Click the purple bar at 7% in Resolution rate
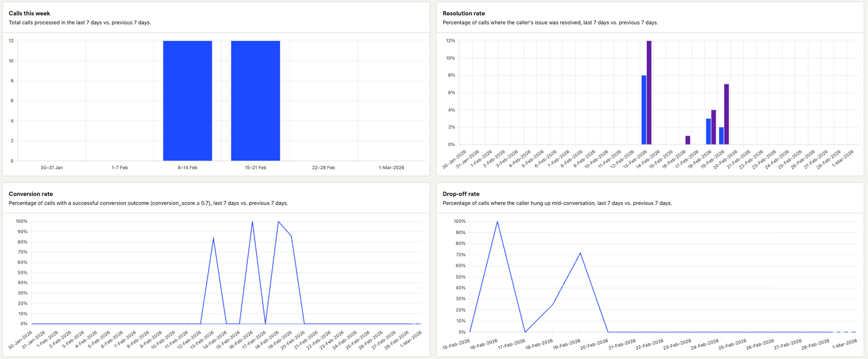 pyautogui.click(x=726, y=114)
